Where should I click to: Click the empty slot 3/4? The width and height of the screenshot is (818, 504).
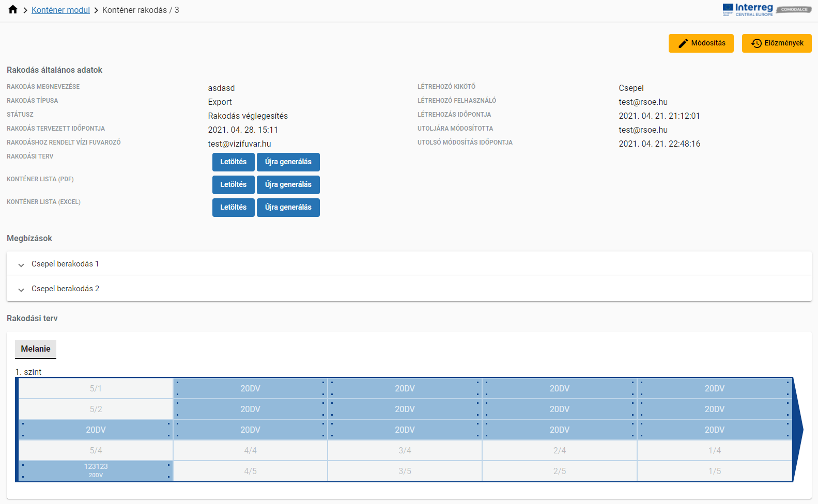[x=405, y=450]
